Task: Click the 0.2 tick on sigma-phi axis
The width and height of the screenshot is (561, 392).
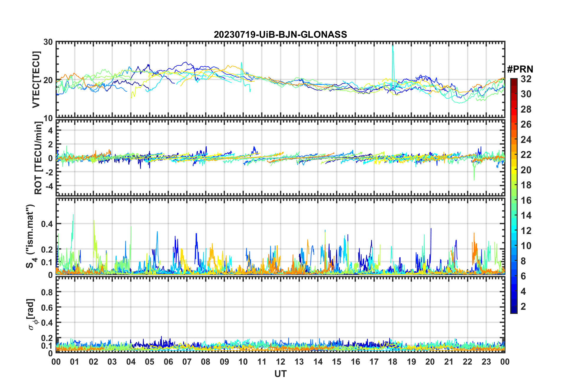Action: pyautogui.click(x=47, y=338)
